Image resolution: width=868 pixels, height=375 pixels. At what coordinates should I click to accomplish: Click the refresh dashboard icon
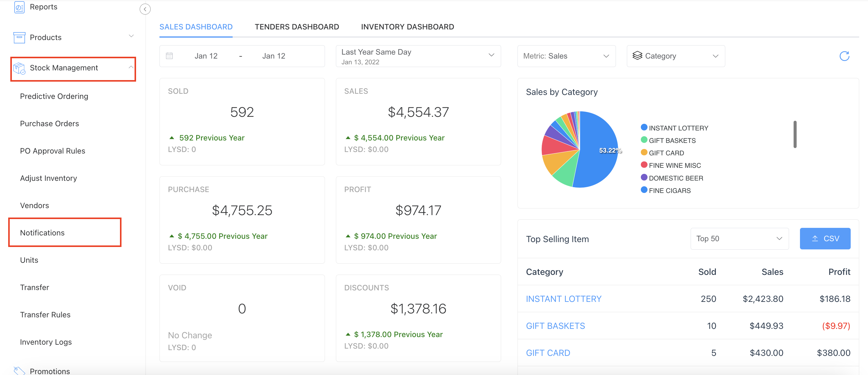click(x=844, y=56)
